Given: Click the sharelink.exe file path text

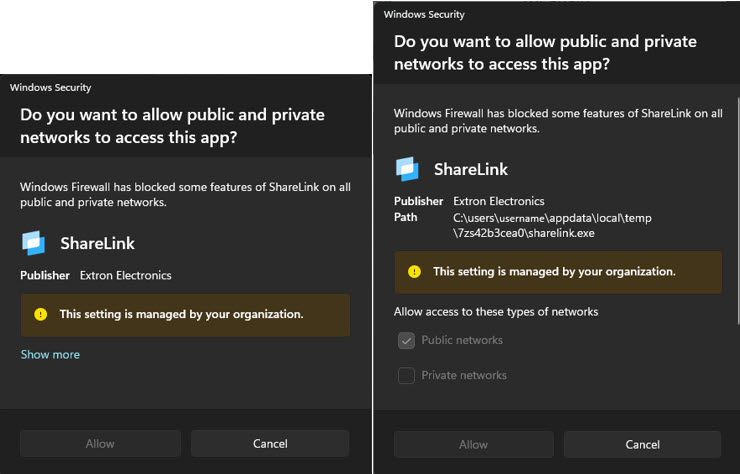Looking at the screenshot, I should coord(552,226).
